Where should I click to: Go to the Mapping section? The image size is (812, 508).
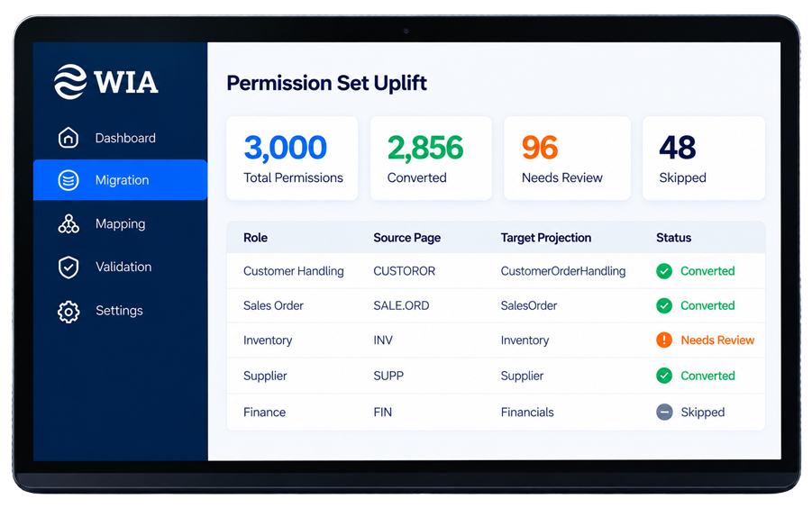[x=120, y=223]
